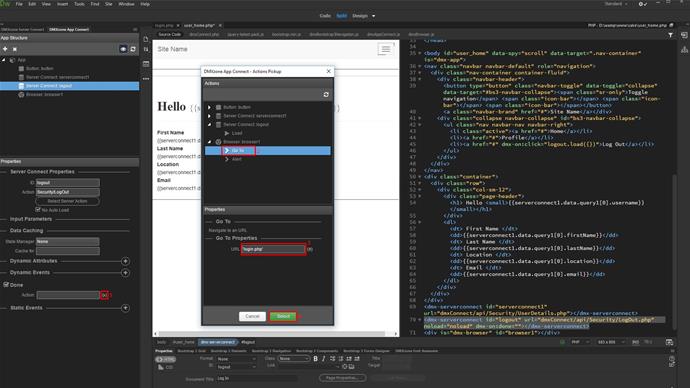The image size is (690, 388).
Task: Open the File menu
Action: 19,4
